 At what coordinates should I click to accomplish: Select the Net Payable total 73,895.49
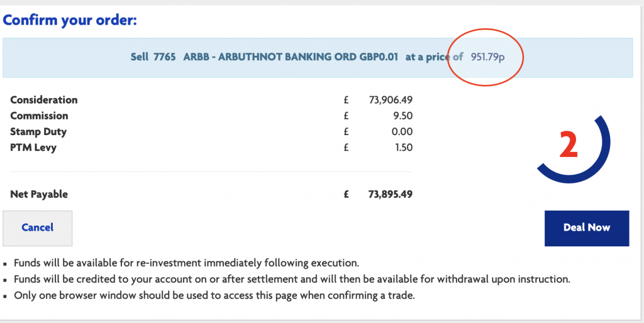click(x=390, y=194)
